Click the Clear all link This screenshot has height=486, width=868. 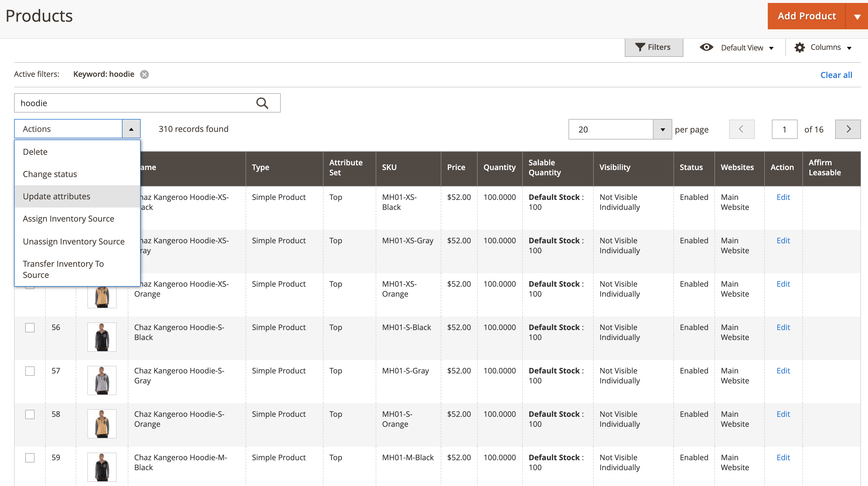click(836, 75)
